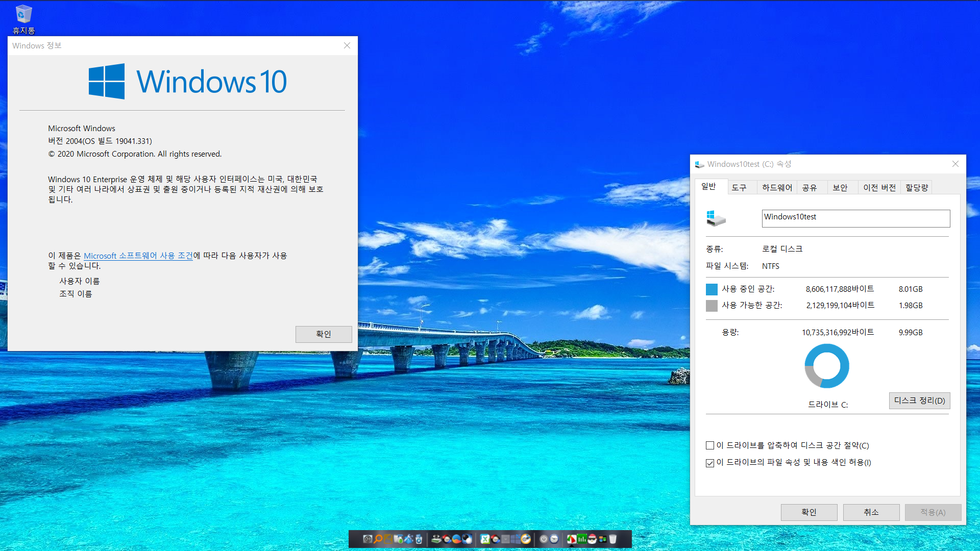Viewport: 980px width, 551px height.
Task: Click the blue used space color swatch
Action: tap(712, 289)
